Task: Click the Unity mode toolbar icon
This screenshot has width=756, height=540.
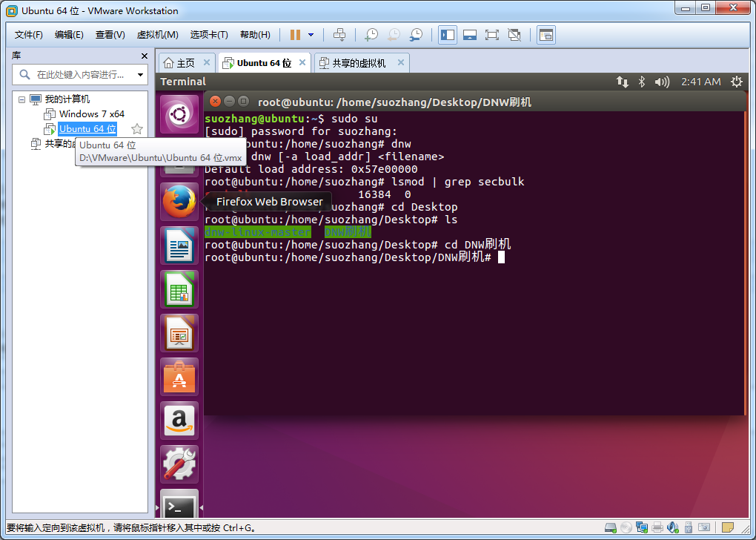Action: tap(514, 35)
